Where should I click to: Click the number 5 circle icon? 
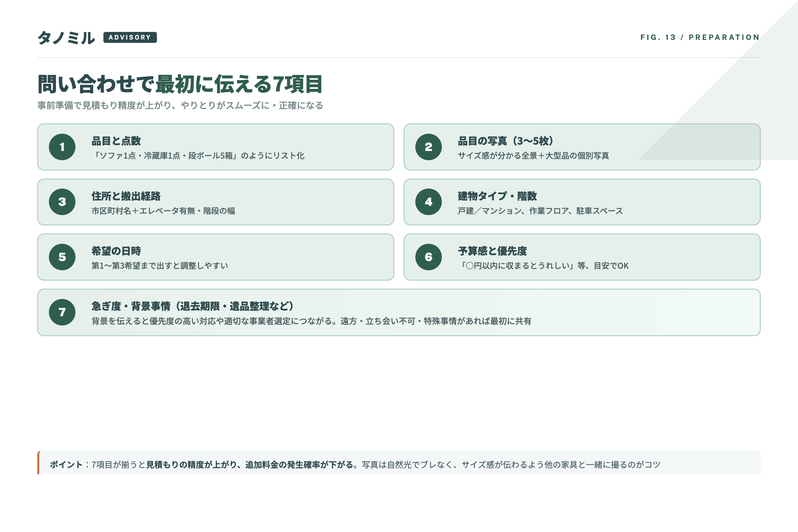[62, 257]
